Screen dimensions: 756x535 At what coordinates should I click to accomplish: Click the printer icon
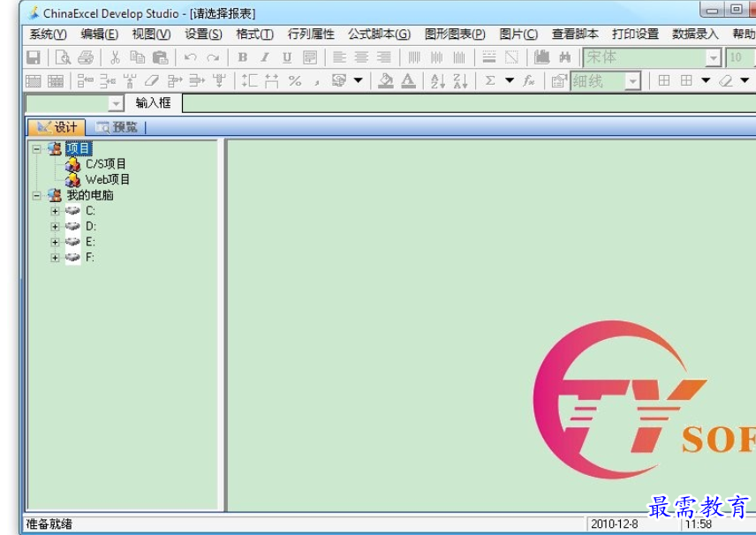coord(86,57)
